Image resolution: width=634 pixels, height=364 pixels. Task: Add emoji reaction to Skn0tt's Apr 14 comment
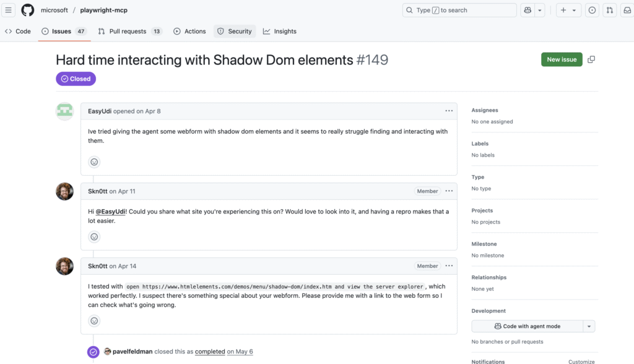click(x=94, y=321)
